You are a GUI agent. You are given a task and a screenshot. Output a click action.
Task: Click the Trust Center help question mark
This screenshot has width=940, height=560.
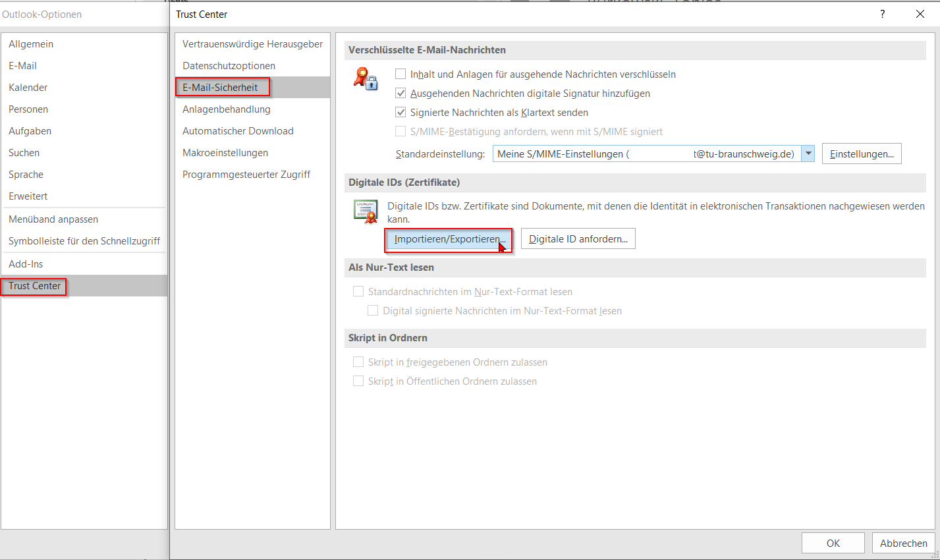click(x=883, y=14)
